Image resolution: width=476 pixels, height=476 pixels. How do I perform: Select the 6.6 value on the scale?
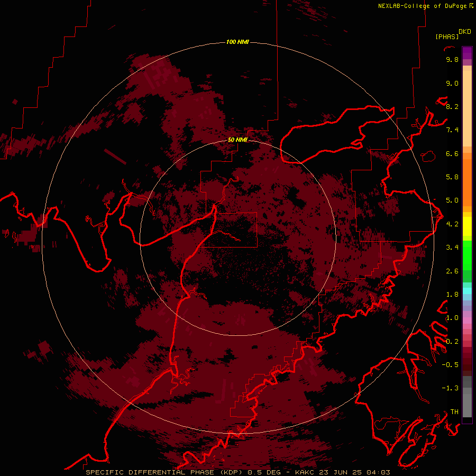[452, 153]
